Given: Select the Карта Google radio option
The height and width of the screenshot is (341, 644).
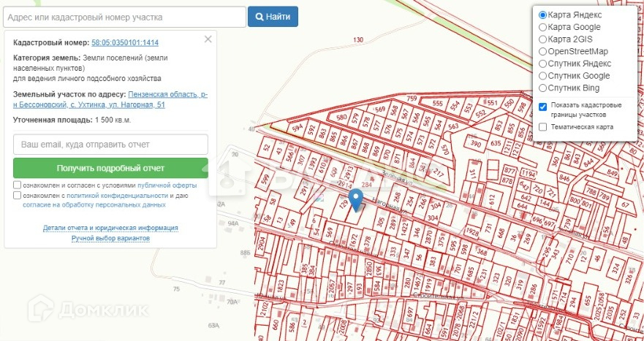Looking at the screenshot, I should click(x=542, y=27).
